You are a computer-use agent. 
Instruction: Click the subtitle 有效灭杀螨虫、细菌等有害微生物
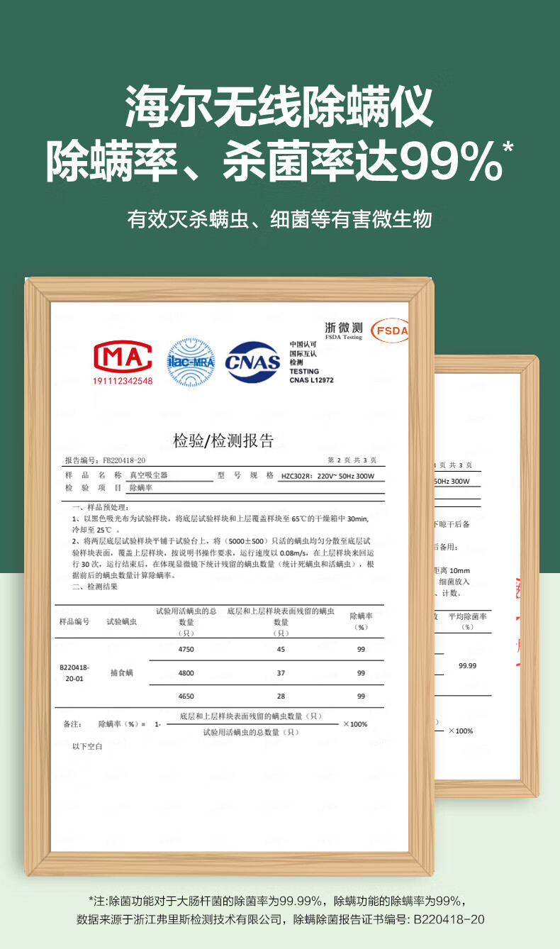click(x=279, y=218)
